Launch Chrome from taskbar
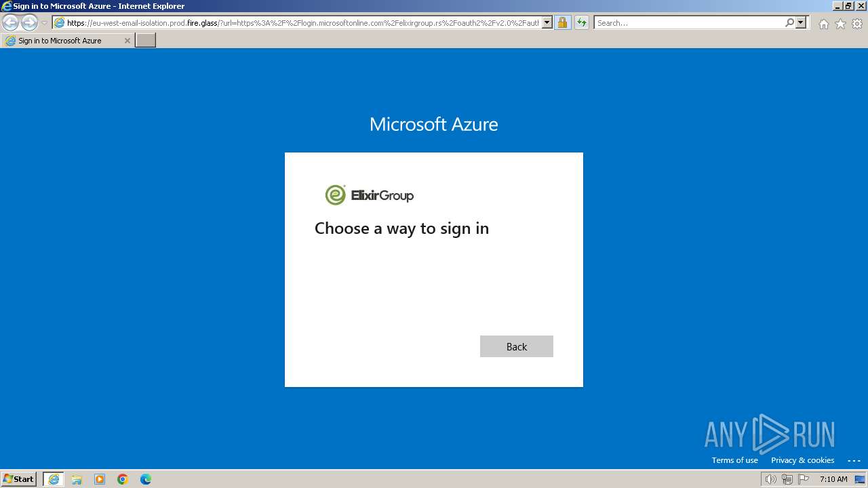868x488 pixels. pyautogui.click(x=123, y=479)
